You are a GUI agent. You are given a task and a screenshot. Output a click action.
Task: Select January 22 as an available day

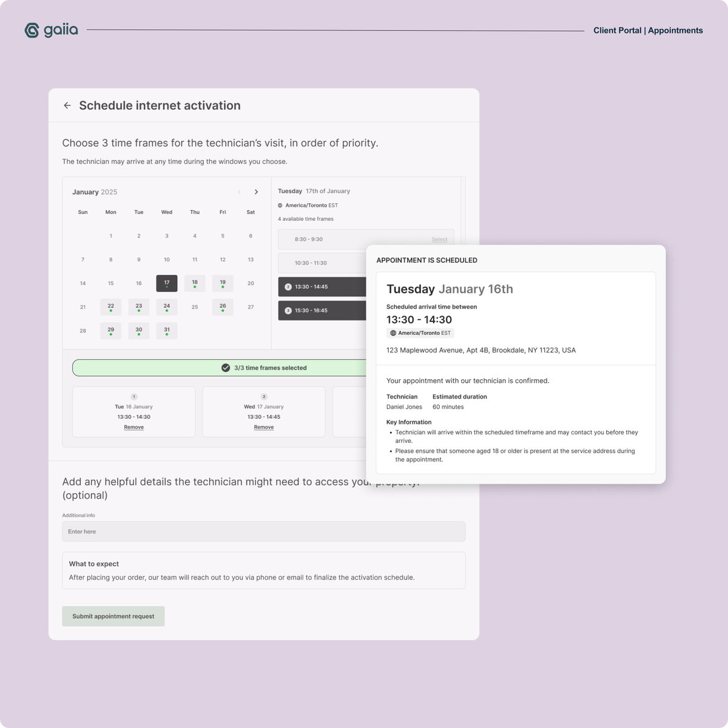click(x=110, y=306)
